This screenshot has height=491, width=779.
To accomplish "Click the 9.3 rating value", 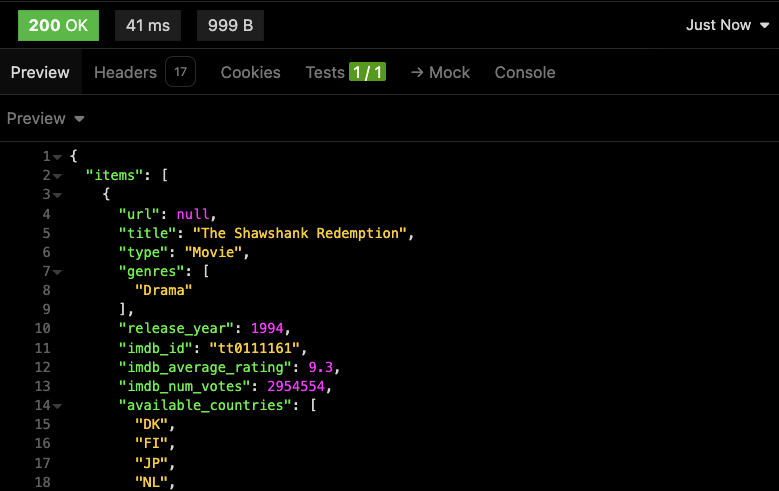I will (321, 367).
